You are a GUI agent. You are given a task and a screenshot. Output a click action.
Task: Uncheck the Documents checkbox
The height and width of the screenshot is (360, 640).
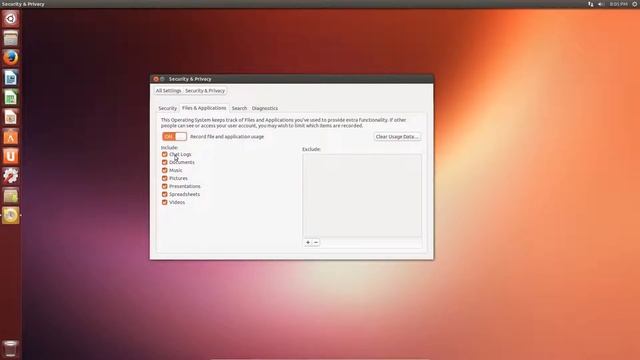click(164, 162)
